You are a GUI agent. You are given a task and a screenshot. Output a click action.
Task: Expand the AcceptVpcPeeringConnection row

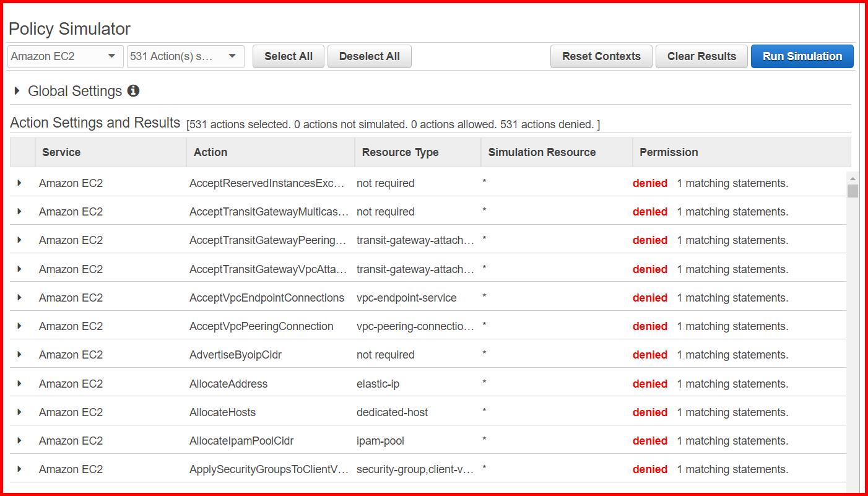click(19, 326)
